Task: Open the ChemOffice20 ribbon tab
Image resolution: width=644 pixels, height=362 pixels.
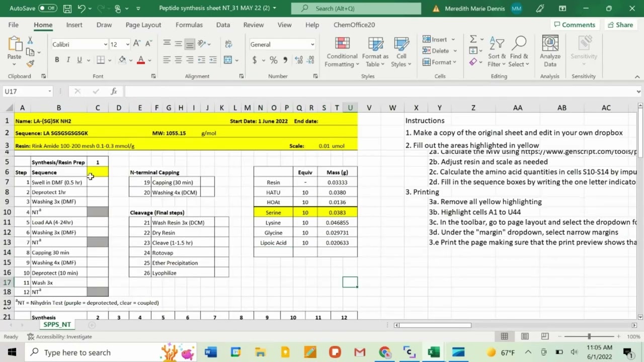Action: (x=354, y=25)
